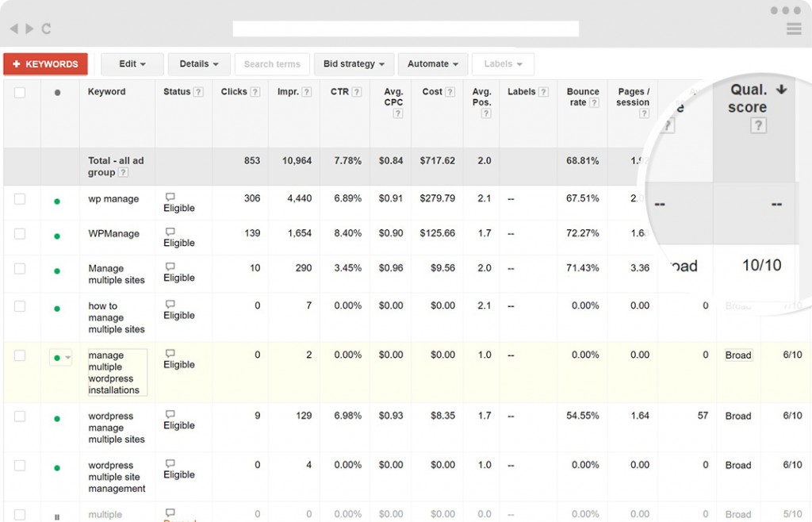Open the hamburger menu icon

793,29
